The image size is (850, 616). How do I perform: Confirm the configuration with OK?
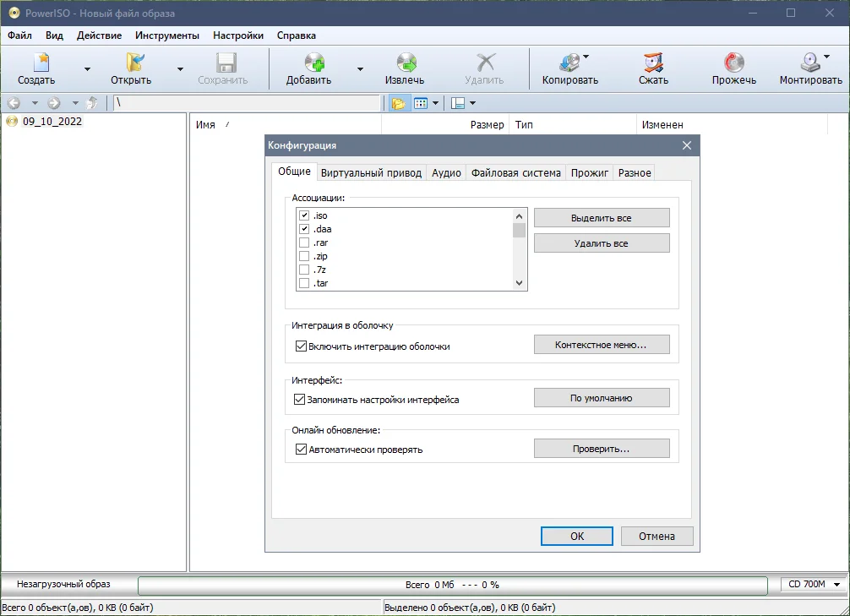coord(577,537)
